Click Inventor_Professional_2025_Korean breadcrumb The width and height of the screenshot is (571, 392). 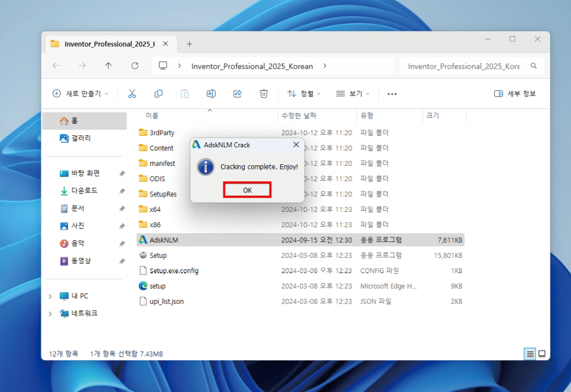pos(252,66)
